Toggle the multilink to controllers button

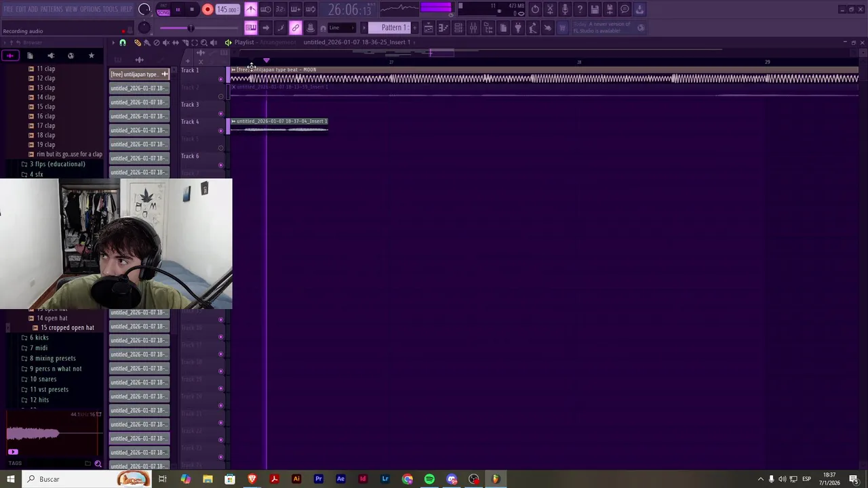tap(296, 28)
